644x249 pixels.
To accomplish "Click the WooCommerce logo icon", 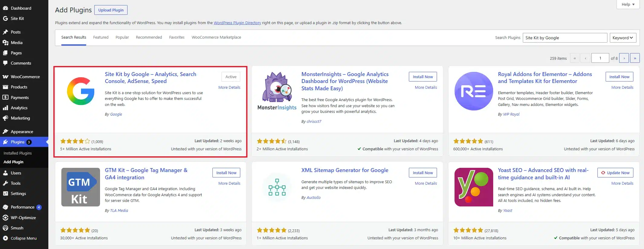I will (5, 77).
